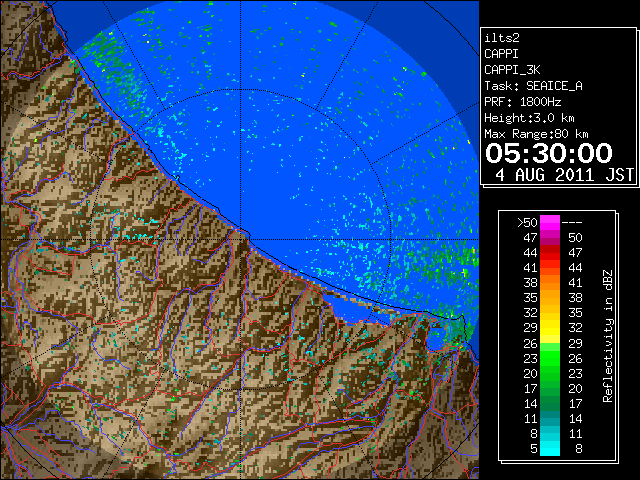The height and width of the screenshot is (480, 640).
Task: Pick the cyan 5-8 dBZ color band
Action: pyautogui.click(x=550, y=448)
